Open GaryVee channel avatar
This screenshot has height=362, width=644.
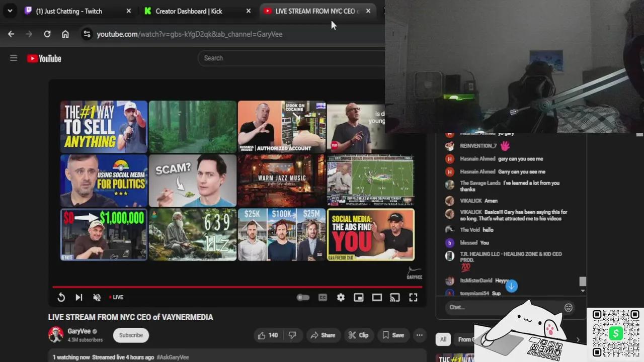(x=56, y=335)
